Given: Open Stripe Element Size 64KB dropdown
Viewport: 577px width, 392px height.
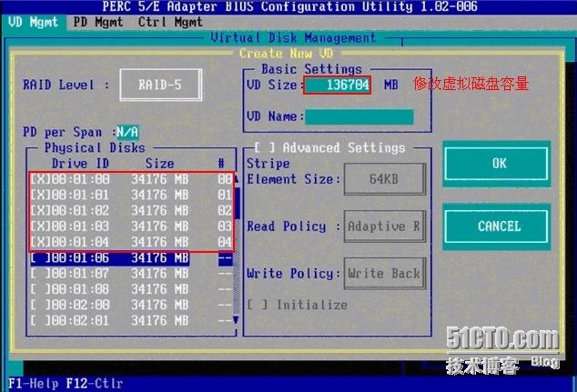Looking at the screenshot, I should (x=385, y=179).
